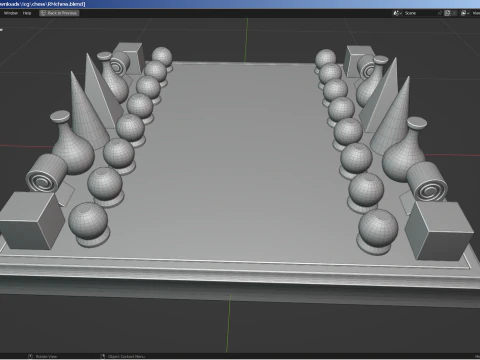Click the Rotate View mouse icon in status bar
Image resolution: width=480 pixels, height=360 pixels.
coord(30,356)
